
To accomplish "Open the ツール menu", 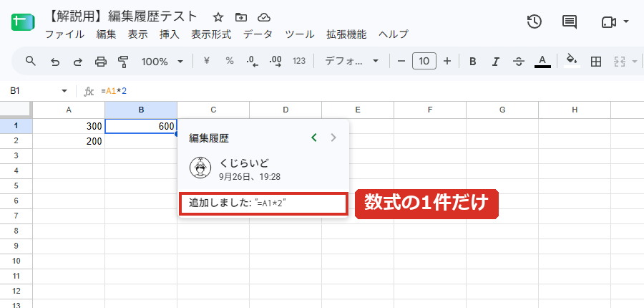I will (299, 34).
